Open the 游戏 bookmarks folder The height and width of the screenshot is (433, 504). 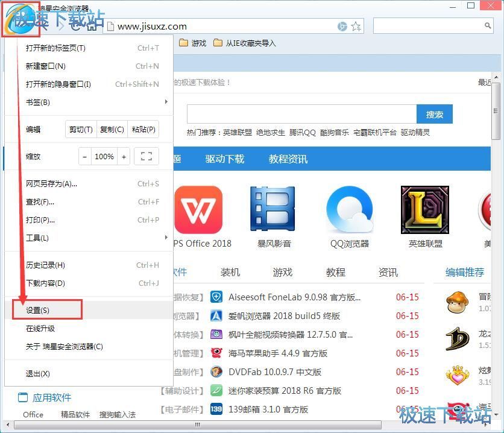pyautogui.click(x=192, y=43)
